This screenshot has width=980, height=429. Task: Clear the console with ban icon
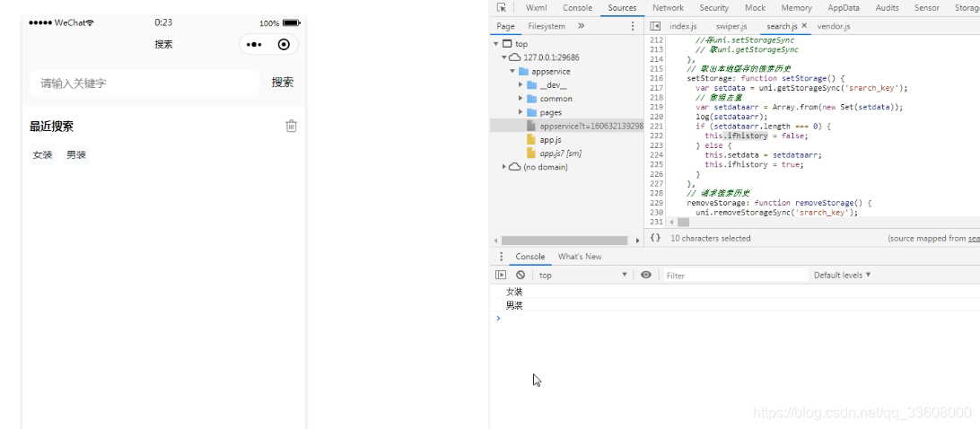521,276
